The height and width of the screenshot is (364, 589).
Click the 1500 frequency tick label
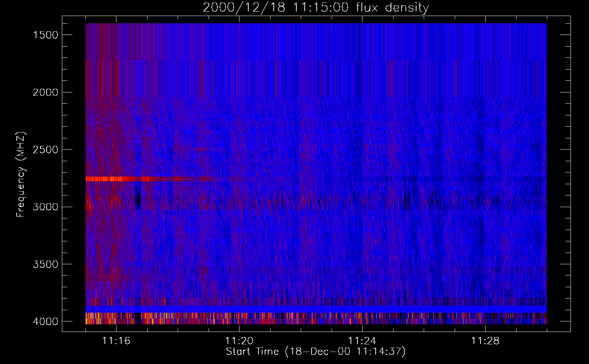[x=46, y=35]
